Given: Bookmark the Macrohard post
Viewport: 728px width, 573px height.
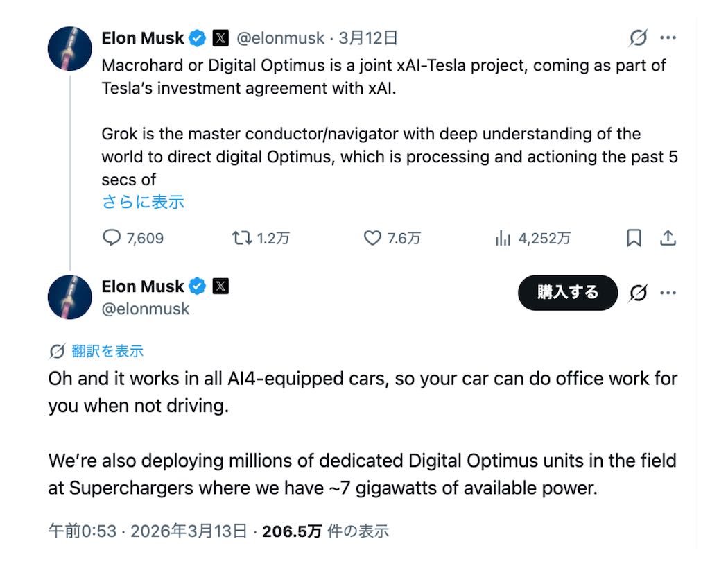Looking at the screenshot, I should coord(633,238).
